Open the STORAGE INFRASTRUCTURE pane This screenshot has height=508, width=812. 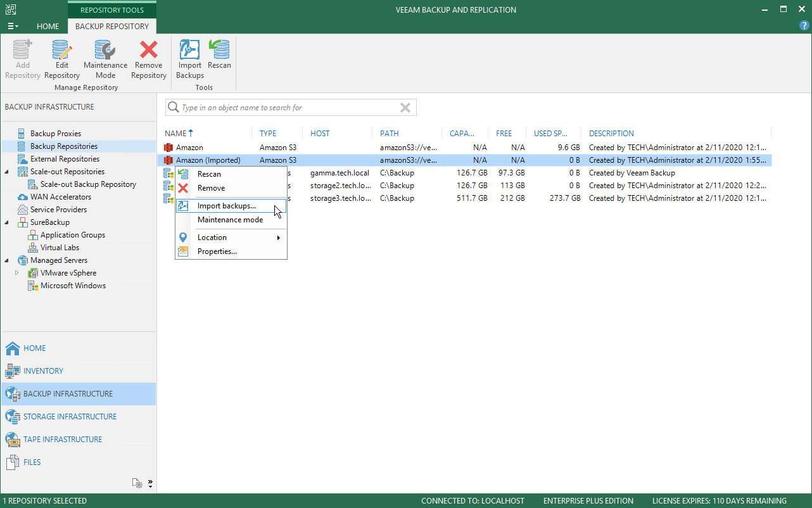pyautogui.click(x=78, y=417)
